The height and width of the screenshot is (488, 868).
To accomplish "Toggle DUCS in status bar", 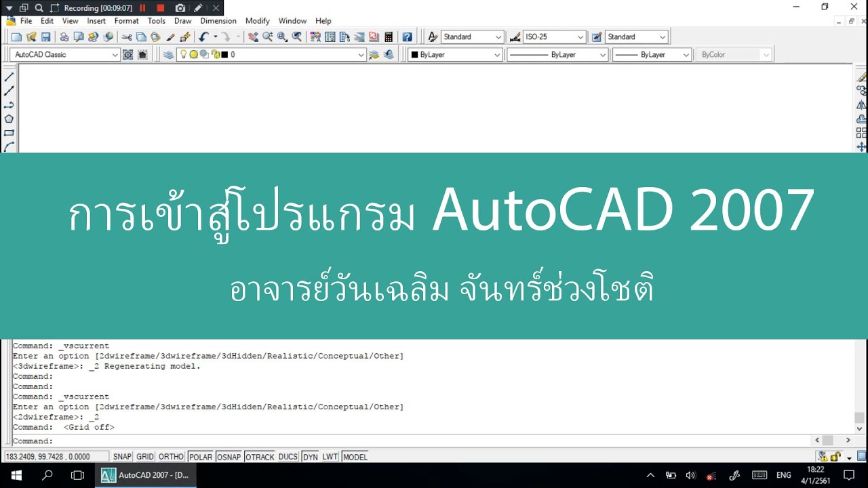I will click(288, 457).
